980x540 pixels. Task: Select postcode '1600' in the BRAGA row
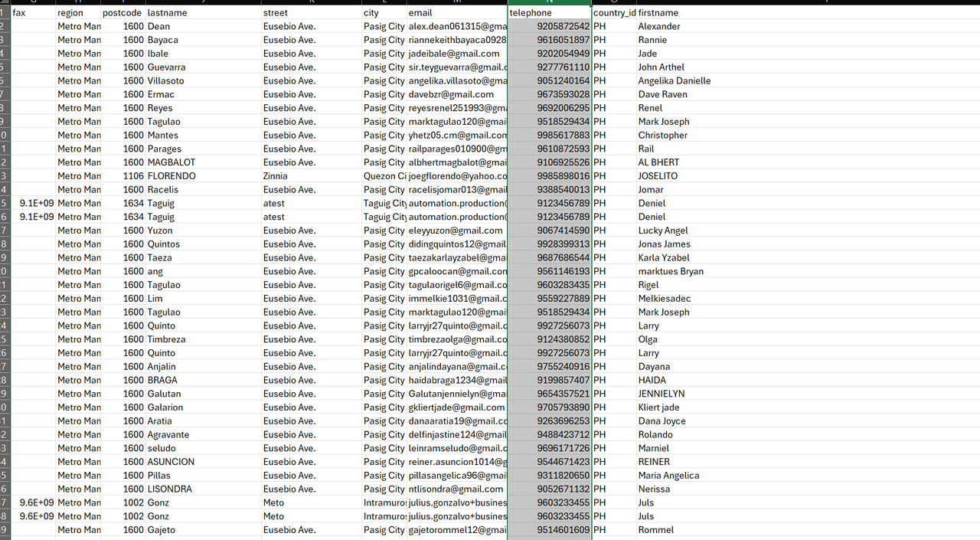[x=123, y=380]
